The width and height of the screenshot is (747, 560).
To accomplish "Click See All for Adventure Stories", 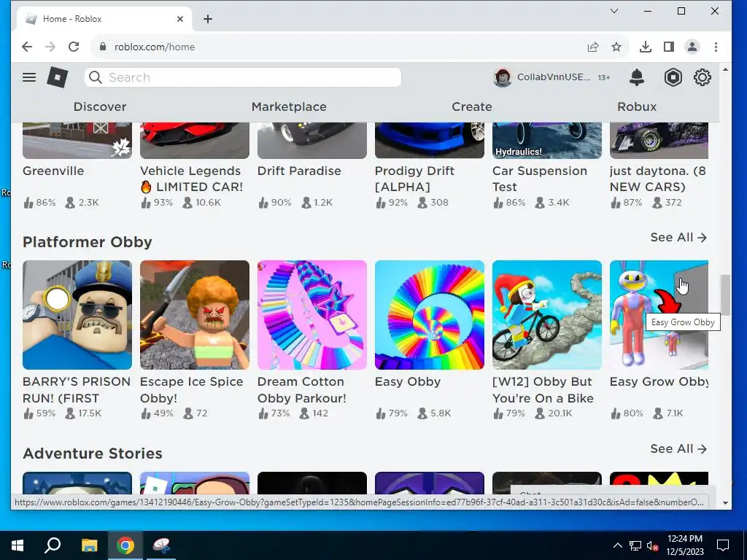I will click(678, 448).
